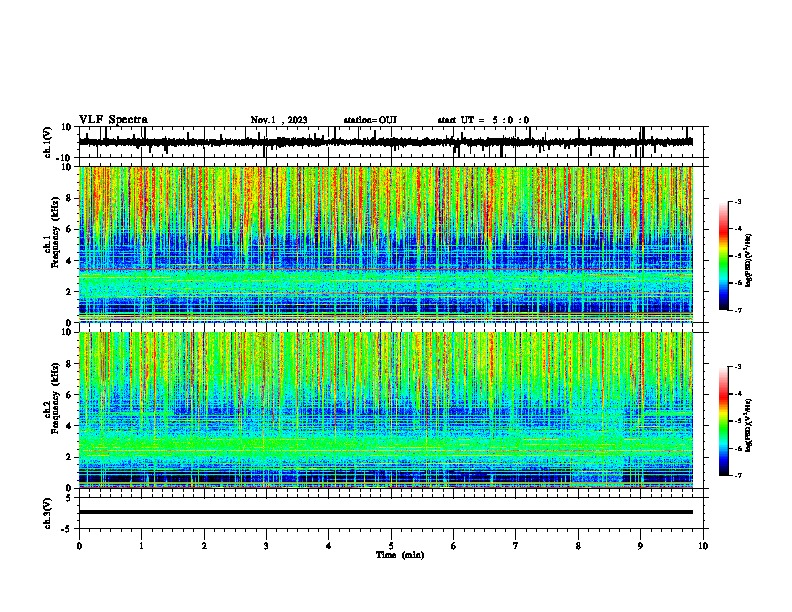Click the "-7" label on ch.2 color bar
Viewport: 792px width, 612px height.
coord(738,475)
